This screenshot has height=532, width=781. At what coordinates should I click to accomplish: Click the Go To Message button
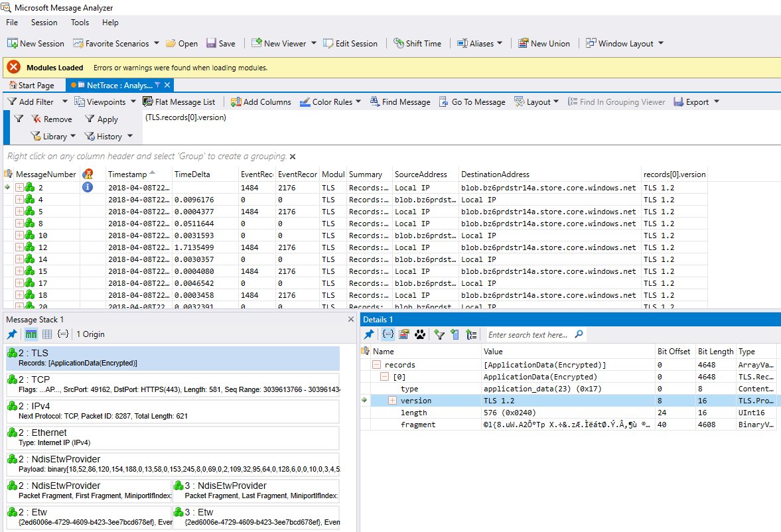coord(472,101)
